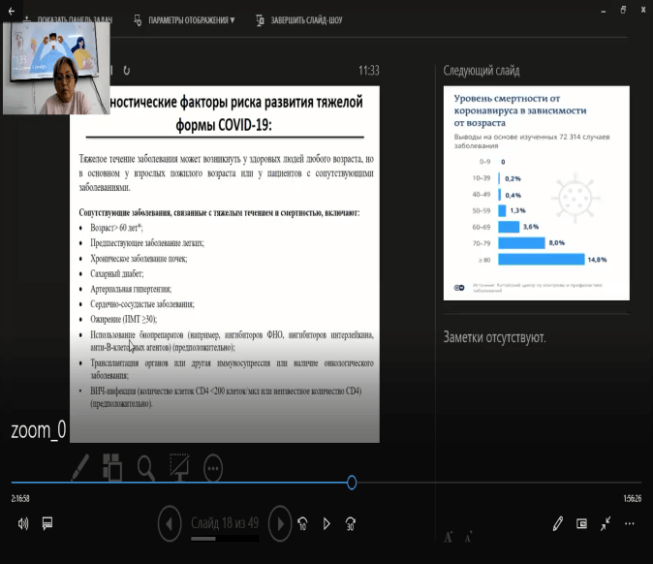Click the video seek bar handle
653x564 pixels.
point(351,482)
